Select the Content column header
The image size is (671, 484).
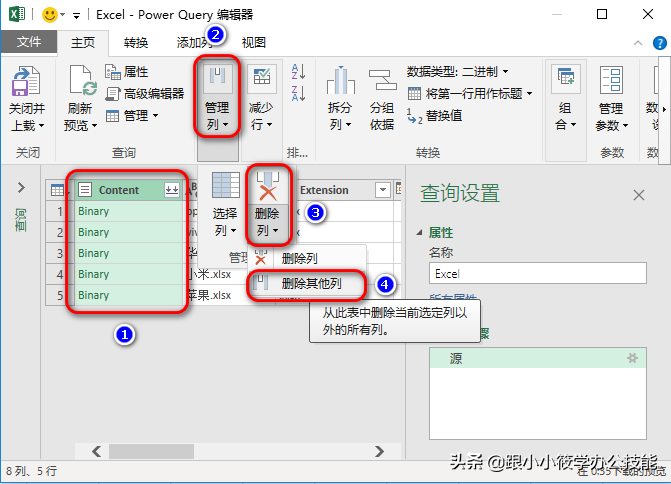(x=128, y=190)
